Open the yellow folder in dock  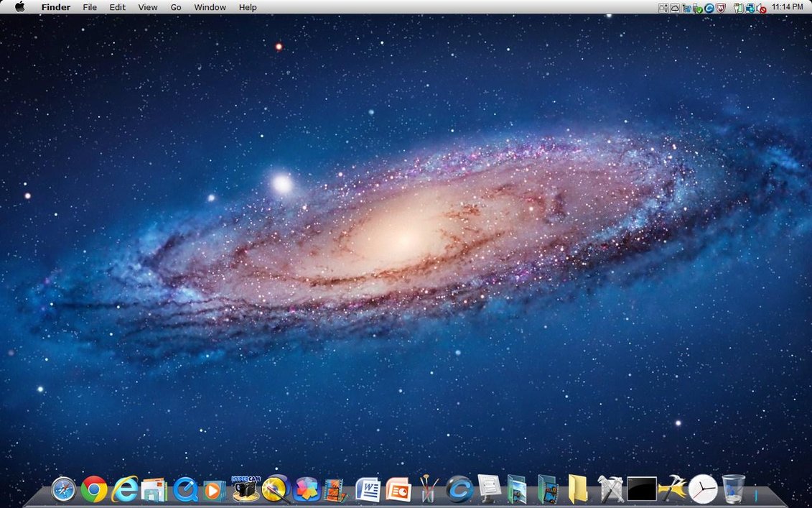578,489
